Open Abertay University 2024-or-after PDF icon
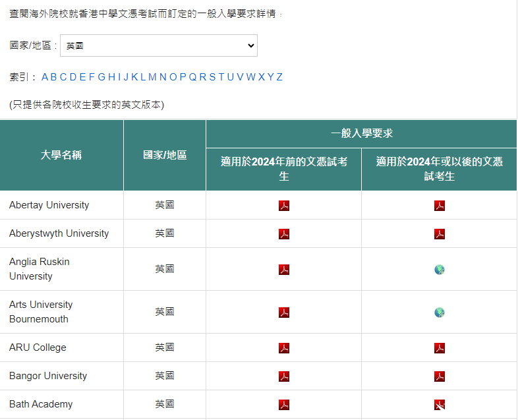Viewport: 518px width, 420px height. pos(440,206)
